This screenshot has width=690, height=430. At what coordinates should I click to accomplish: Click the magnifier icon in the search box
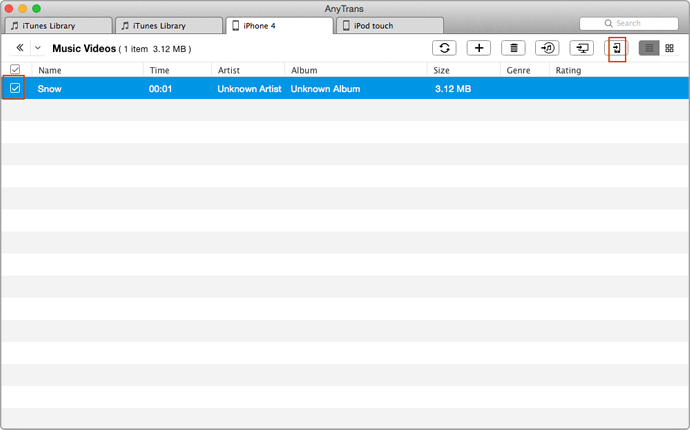[x=609, y=23]
